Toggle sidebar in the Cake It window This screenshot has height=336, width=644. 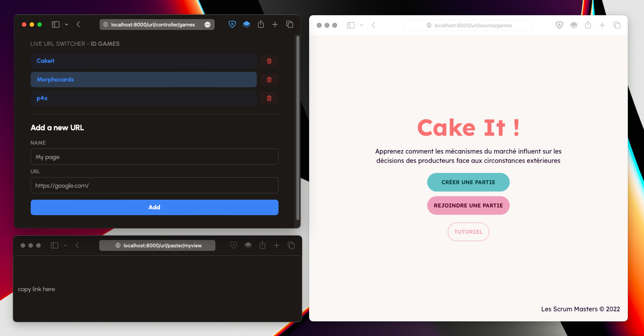tap(351, 25)
